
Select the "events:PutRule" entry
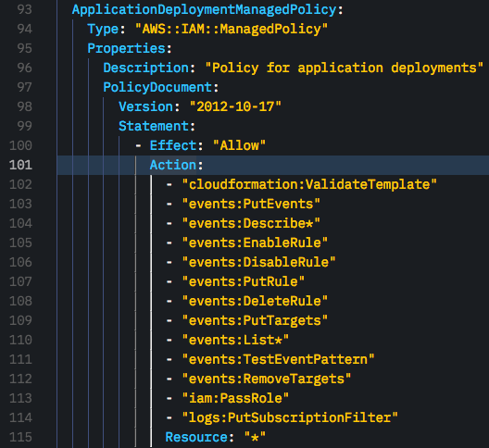pos(244,281)
